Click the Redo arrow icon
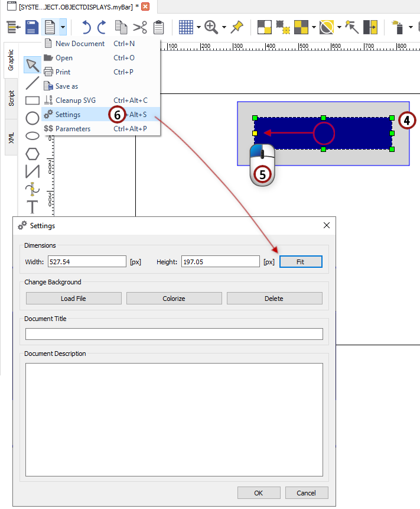 [102, 27]
